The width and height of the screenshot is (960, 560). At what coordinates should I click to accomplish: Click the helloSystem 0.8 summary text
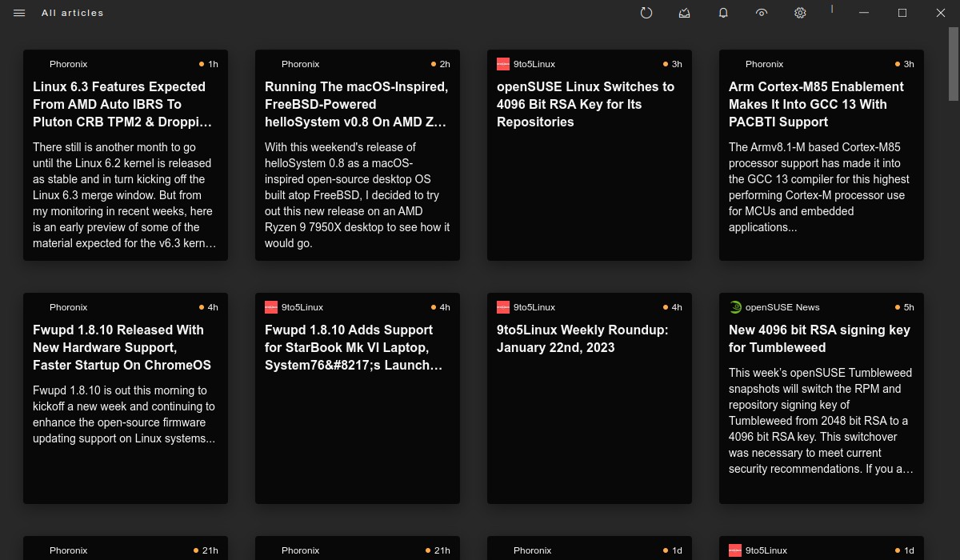point(357,195)
